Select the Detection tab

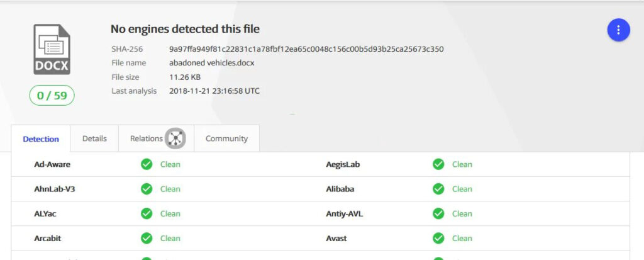click(x=41, y=139)
